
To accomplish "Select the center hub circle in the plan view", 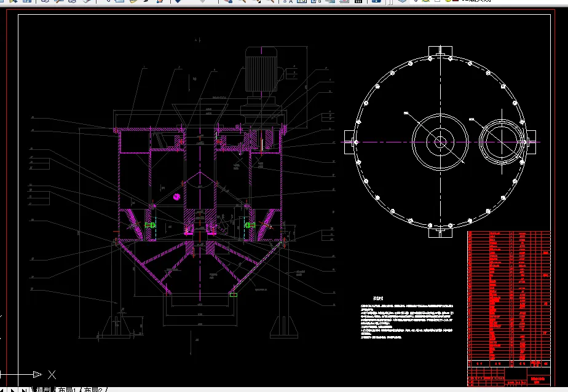I will click(440, 142).
